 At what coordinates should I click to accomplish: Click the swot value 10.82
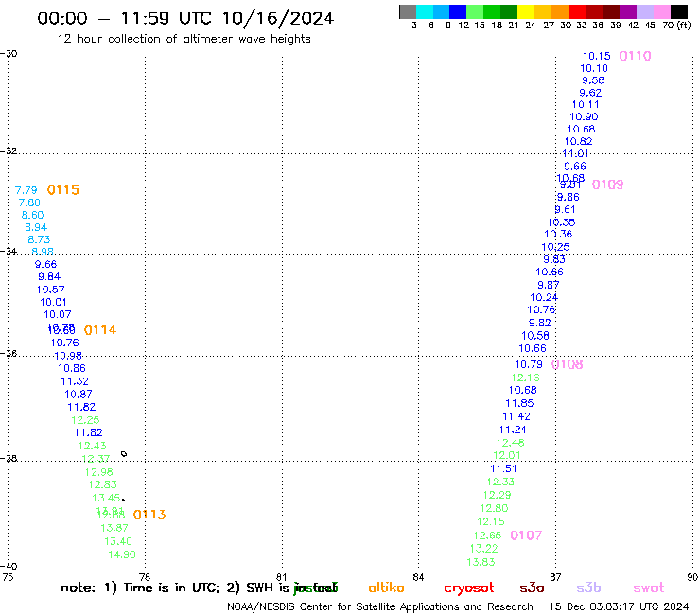[578, 142]
